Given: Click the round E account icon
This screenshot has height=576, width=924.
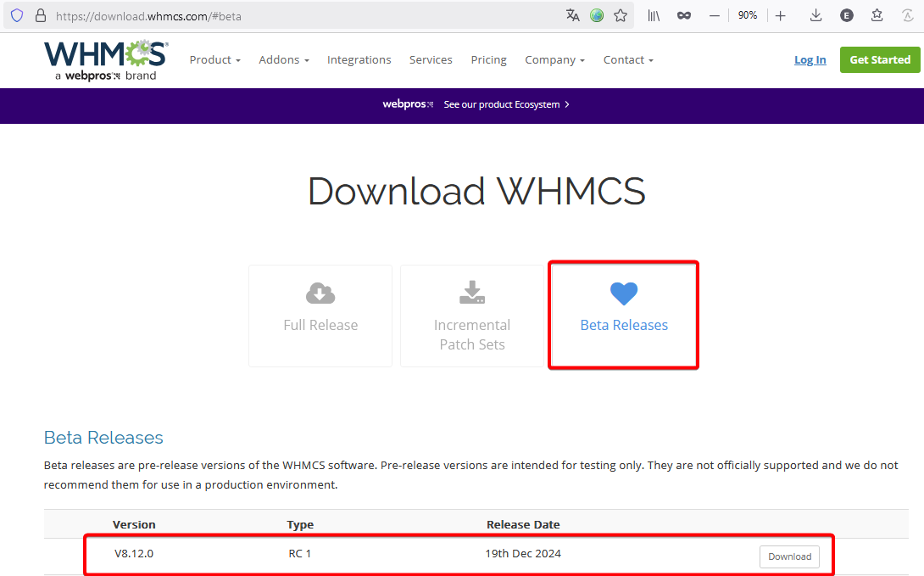Looking at the screenshot, I should click(846, 15).
